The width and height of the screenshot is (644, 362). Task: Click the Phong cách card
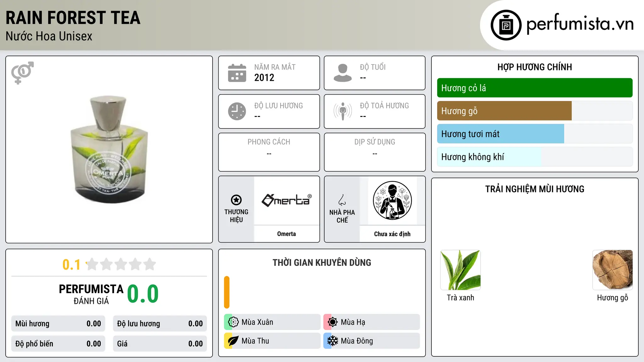tap(269, 152)
